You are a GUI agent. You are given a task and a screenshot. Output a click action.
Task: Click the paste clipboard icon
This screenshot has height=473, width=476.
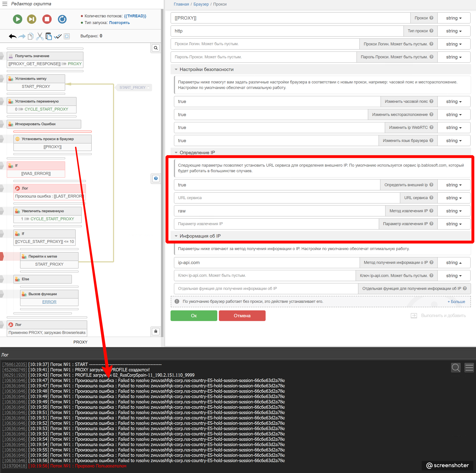coord(49,36)
